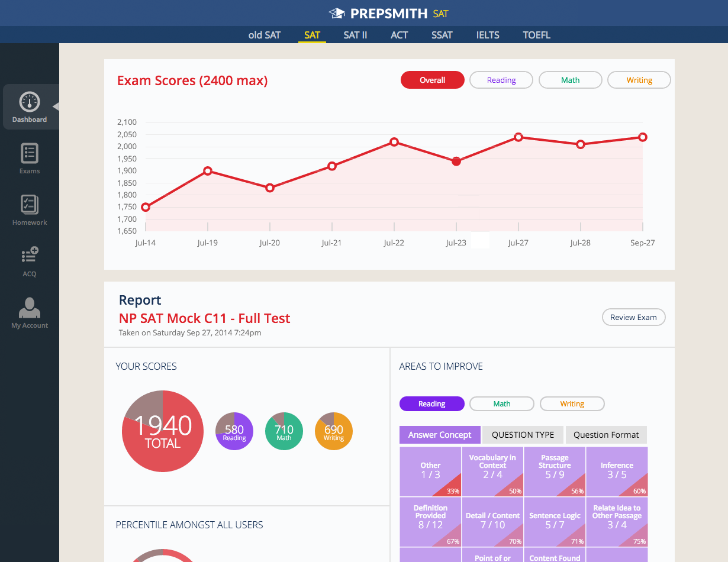Viewport: 728px width, 562px height.
Task: Open the ACQ add-list icon
Action: [x=30, y=256]
